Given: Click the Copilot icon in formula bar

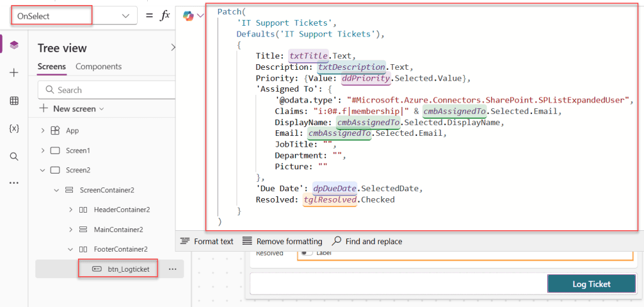Looking at the screenshot, I should 189,16.
